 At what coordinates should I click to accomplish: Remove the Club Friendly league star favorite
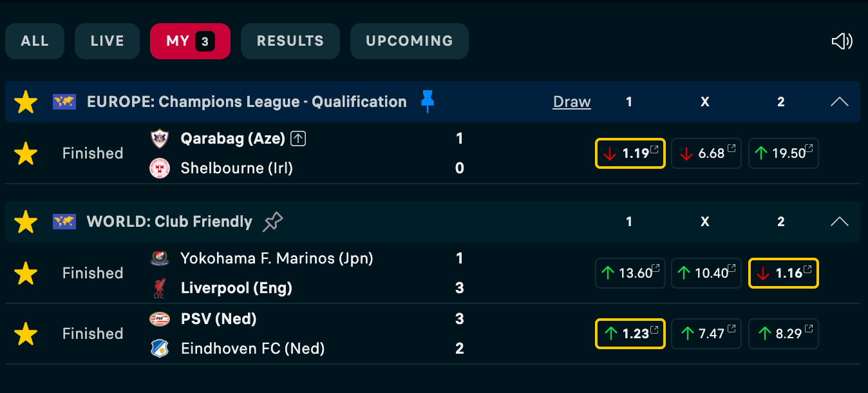click(x=26, y=222)
